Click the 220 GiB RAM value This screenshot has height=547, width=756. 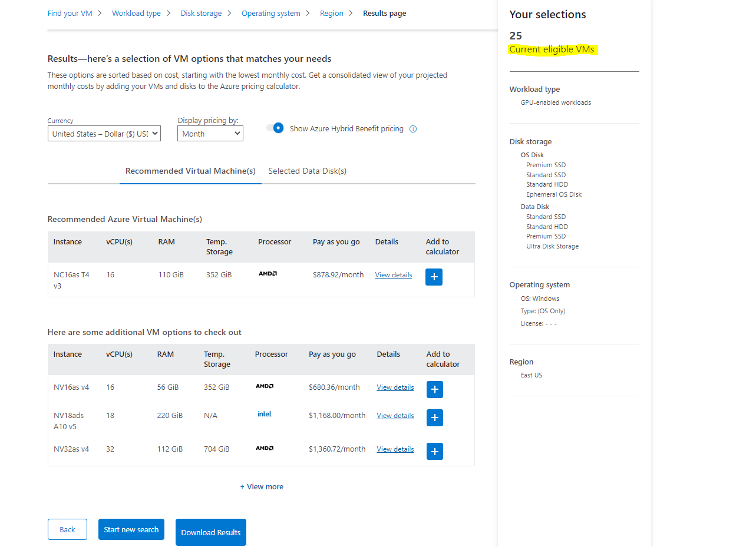(x=170, y=416)
